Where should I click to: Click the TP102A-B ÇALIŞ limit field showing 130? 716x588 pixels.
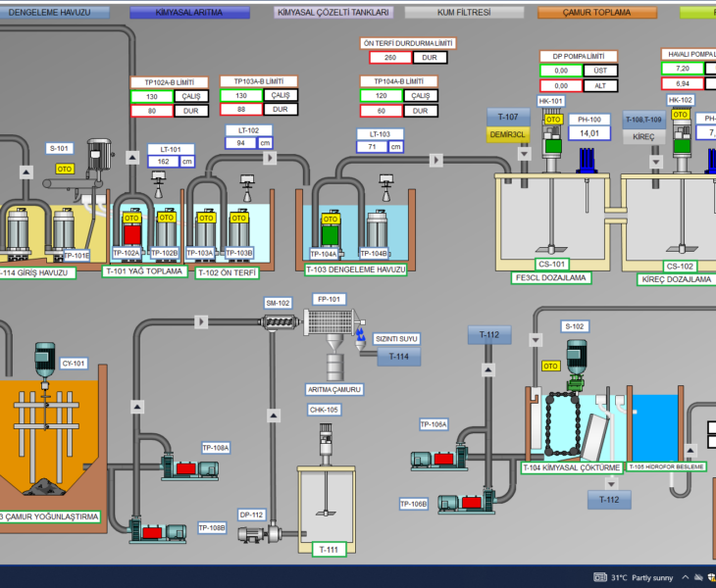click(152, 96)
